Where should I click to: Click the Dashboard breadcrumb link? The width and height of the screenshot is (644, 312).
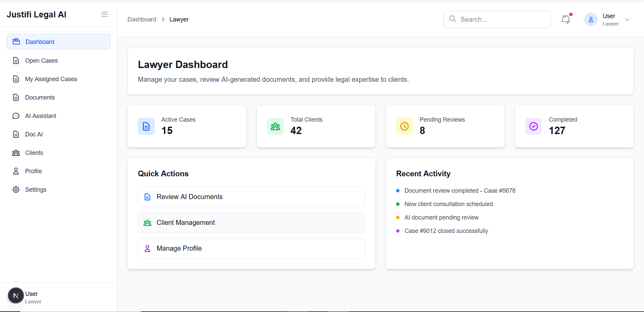point(142,19)
